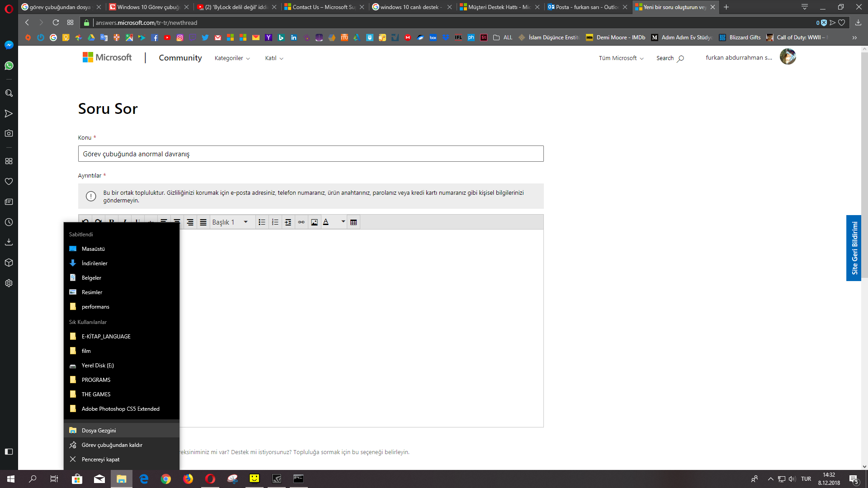Click the Konu subject input field
Viewport: 868px width, 488px height.
(x=311, y=154)
